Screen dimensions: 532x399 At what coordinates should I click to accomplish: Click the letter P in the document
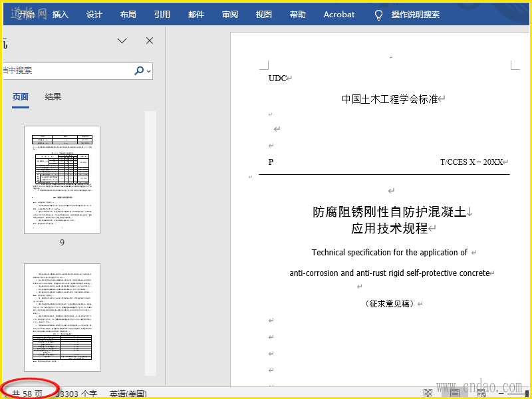271,162
